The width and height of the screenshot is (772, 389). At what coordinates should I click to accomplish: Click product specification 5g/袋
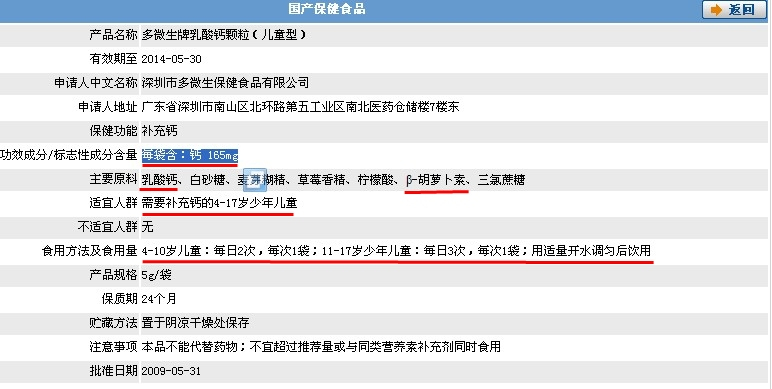156,275
